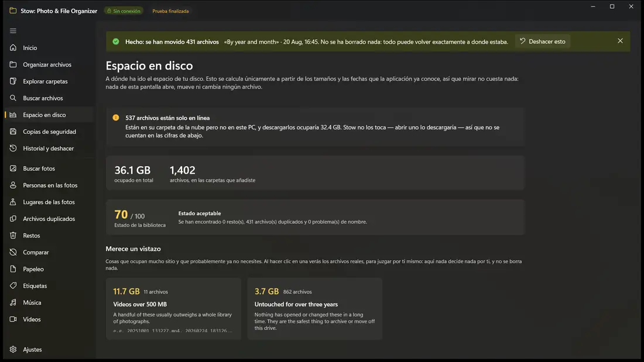Navigate to Historial y deshacer
Viewport: 644px width, 362px height.
click(49, 148)
